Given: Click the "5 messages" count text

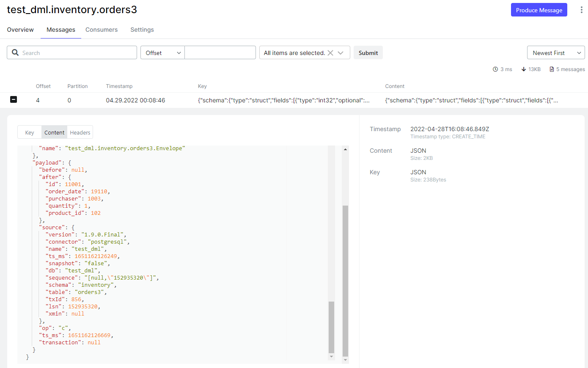Looking at the screenshot, I should (571, 69).
